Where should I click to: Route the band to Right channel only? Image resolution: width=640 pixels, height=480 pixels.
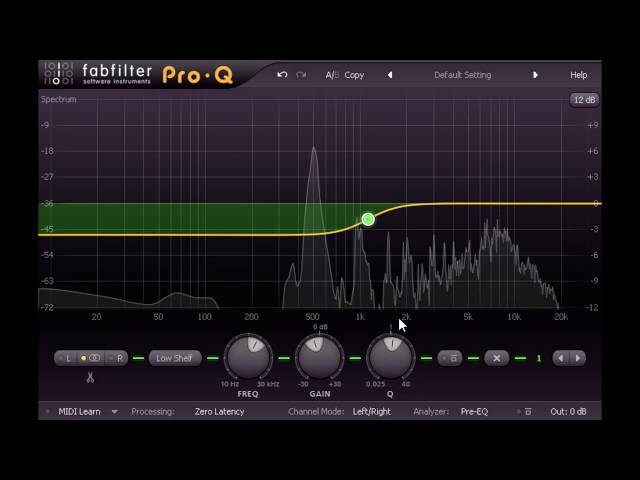(116, 358)
